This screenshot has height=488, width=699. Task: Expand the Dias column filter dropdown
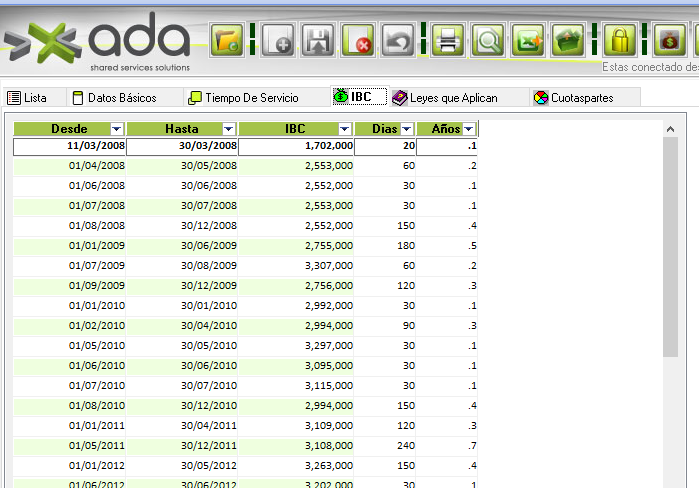click(x=406, y=129)
